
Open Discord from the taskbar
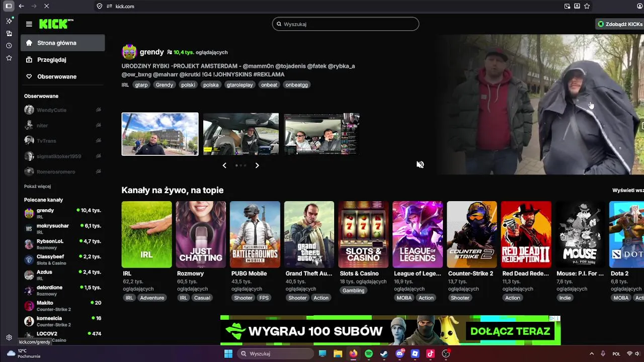coord(400,353)
